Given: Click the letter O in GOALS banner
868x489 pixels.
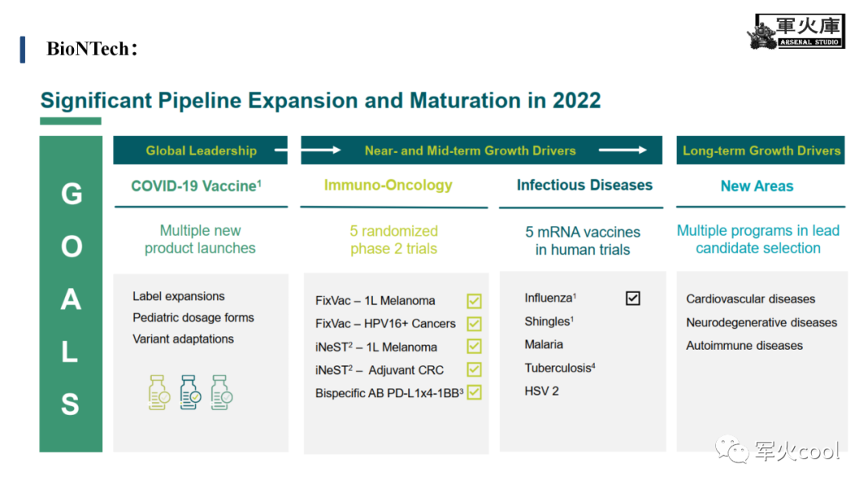Looking at the screenshot, I should (x=72, y=246).
